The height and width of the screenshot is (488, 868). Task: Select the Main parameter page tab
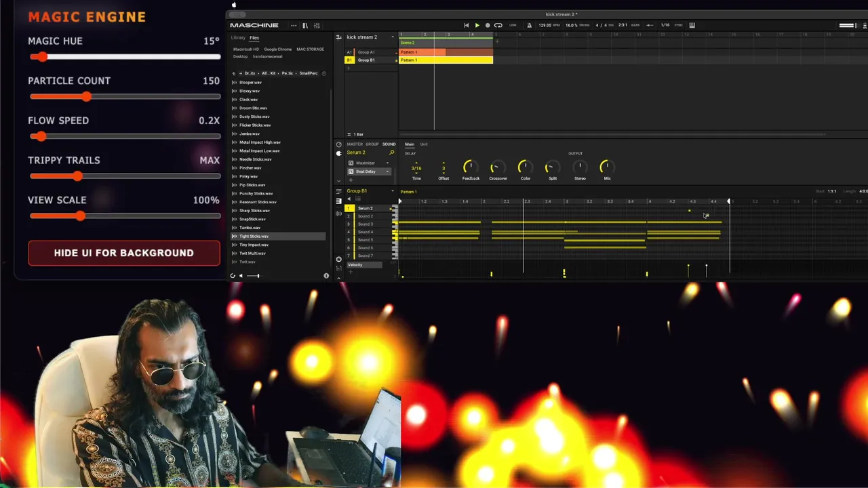pos(410,144)
